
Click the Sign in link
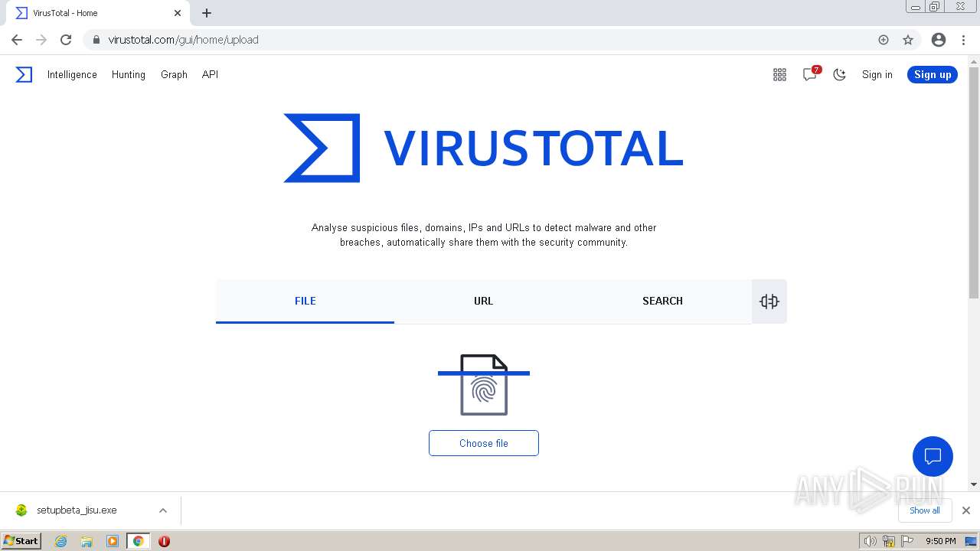[x=877, y=74]
